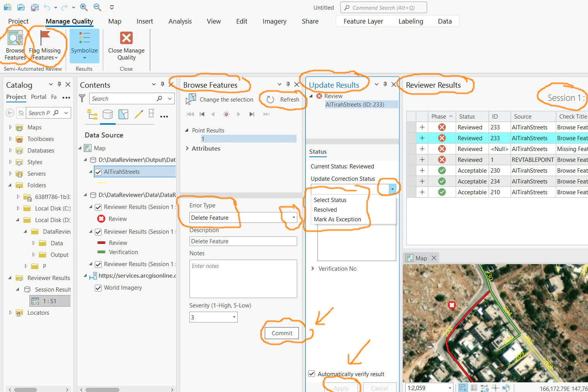Select Zoom In on Quick Access toolbar
The height and width of the screenshot is (392, 588).
(x=84, y=7)
